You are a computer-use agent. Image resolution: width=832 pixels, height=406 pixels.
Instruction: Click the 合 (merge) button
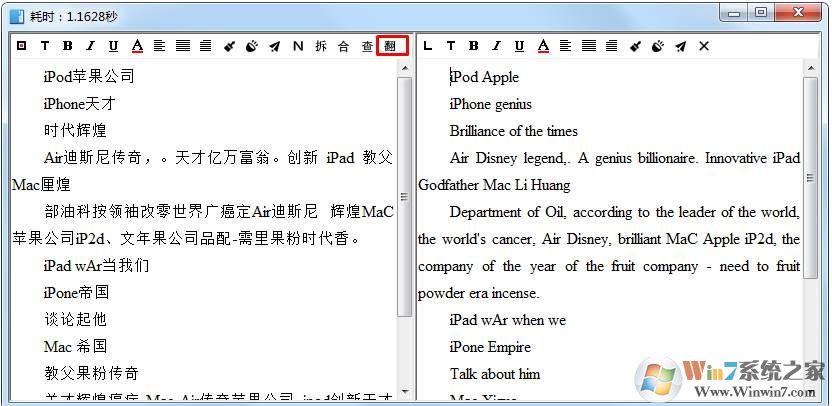tap(344, 46)
